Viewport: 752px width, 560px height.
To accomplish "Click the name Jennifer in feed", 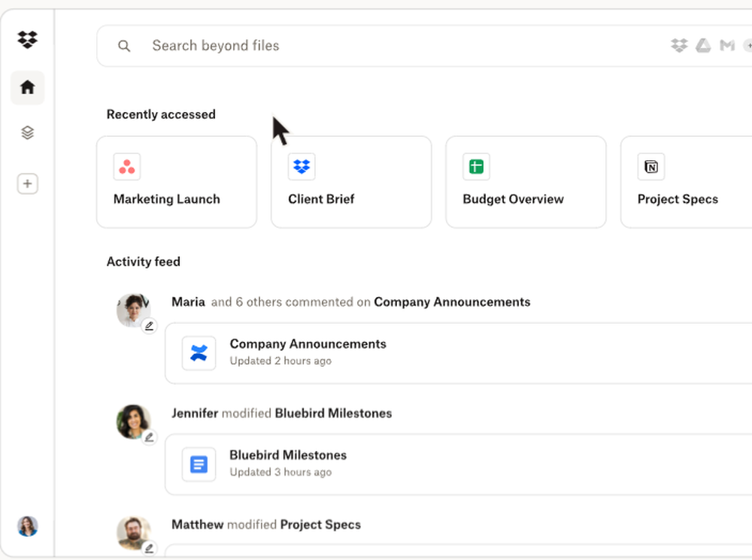I will pyautogui.click(x=195, y=413).
